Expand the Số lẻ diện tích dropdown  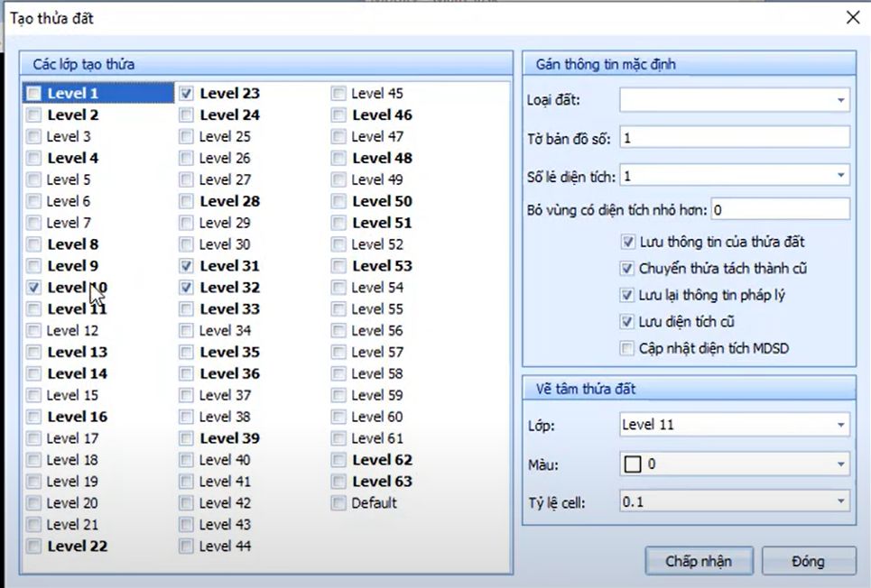pyautogui.click(x=841, y=175)
